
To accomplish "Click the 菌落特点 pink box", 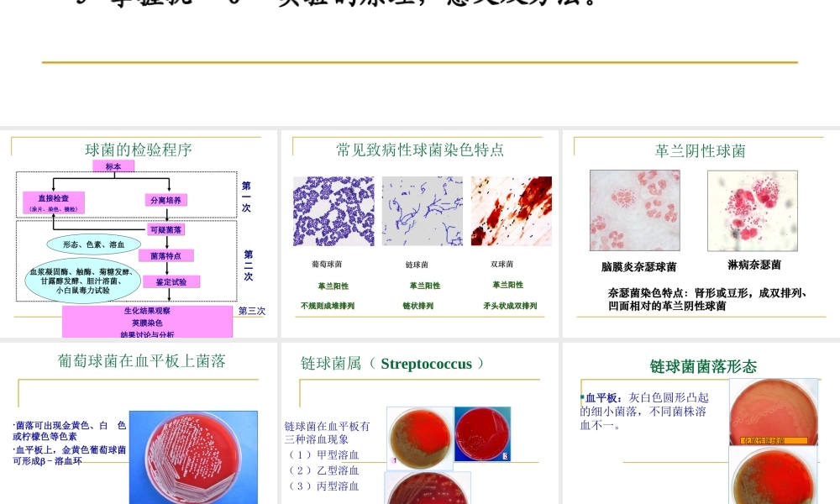I will coord(167,255).
